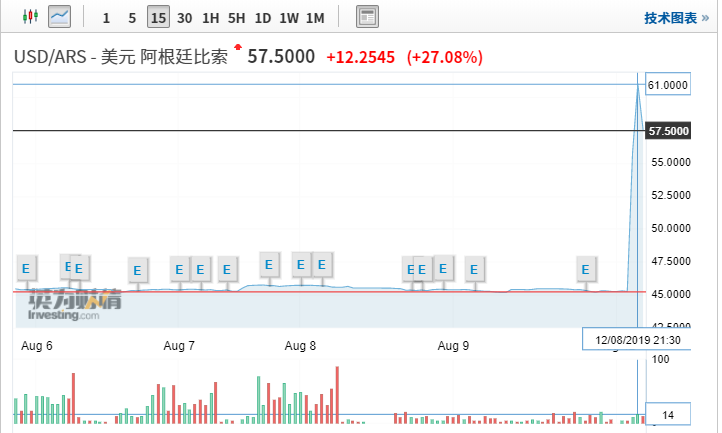Click the 57.5000 current price label on axis
The height and width of the screenshot is (433, 722).
(x=668, y=131)
